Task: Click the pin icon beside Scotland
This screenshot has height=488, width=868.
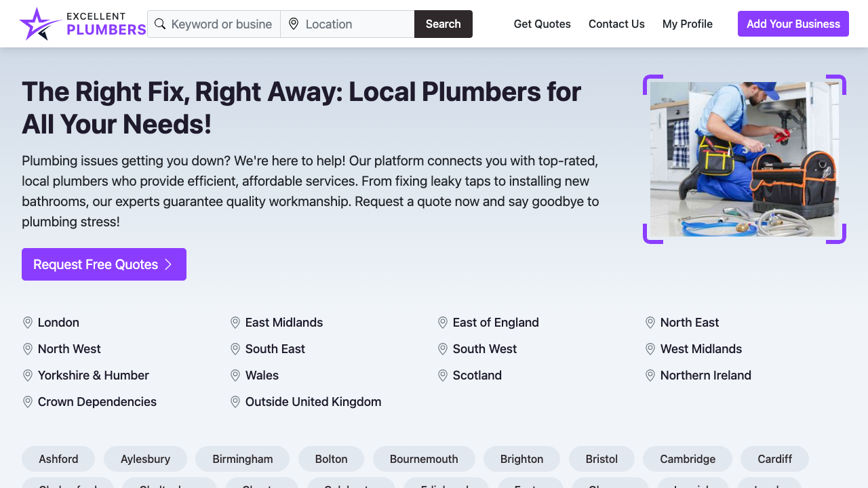Action: point(443,375)
